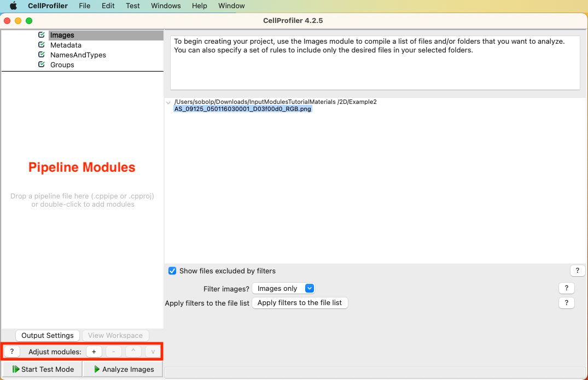Click the move module down arrow icon
The width and height of the screenshot is (588, 380).
point(152,352)
